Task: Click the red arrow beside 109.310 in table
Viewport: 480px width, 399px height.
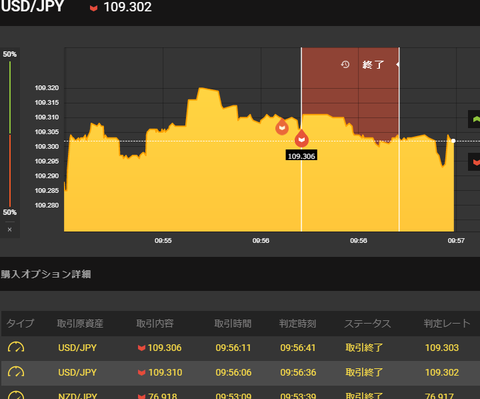Action: pos(142,373)
